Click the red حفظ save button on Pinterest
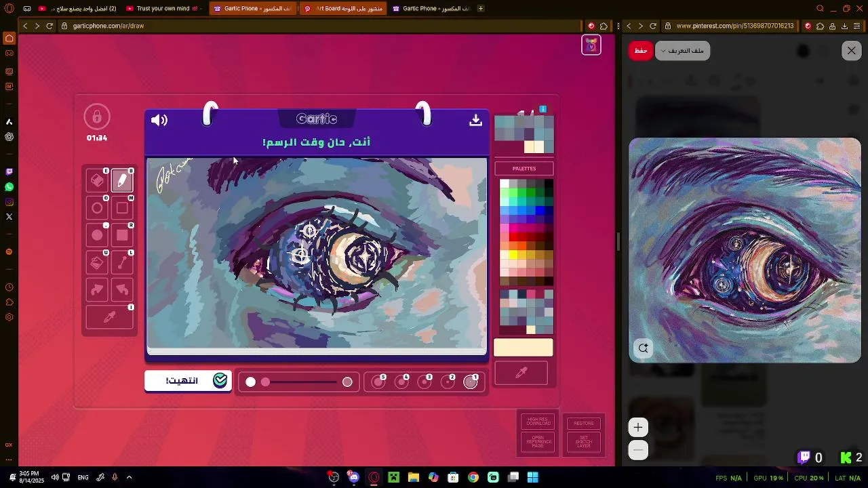This screenshot has width=868, height=488. 641,51
